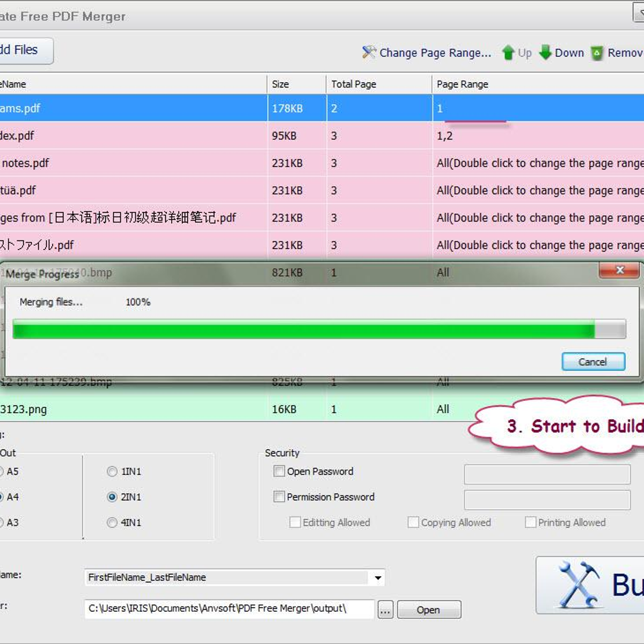
Task: Click the Name column header
Action: click(x=133, y=84)
